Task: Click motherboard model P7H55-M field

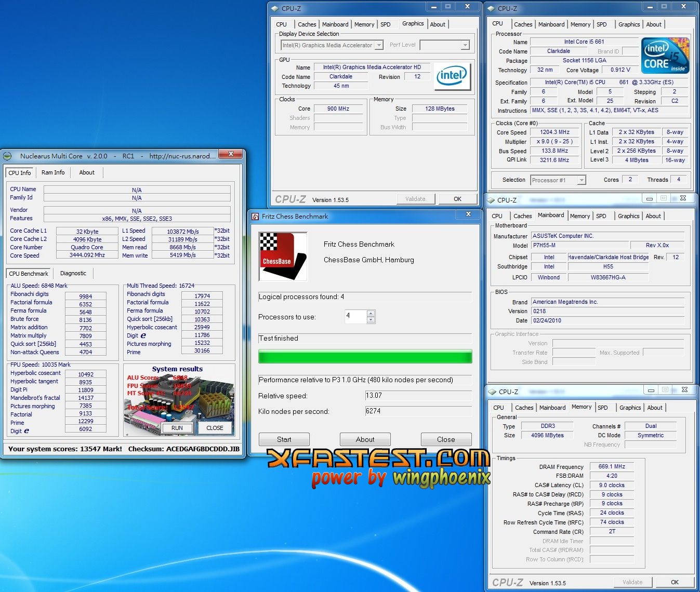Action: click(x=579, y=245)
